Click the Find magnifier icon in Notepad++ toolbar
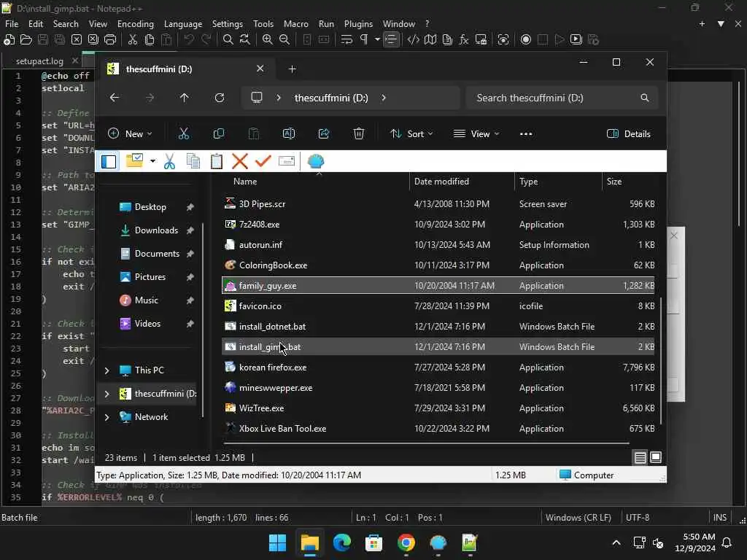 tap(228, 39)
